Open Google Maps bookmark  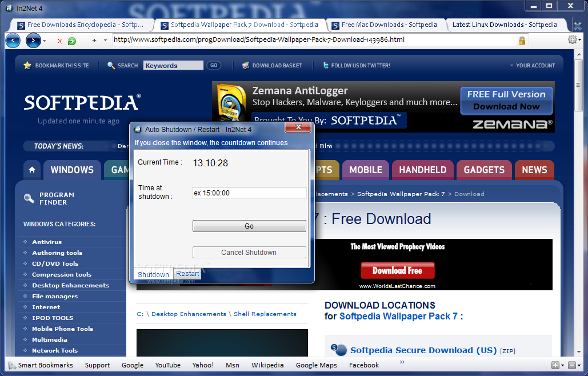coord(316,365)
